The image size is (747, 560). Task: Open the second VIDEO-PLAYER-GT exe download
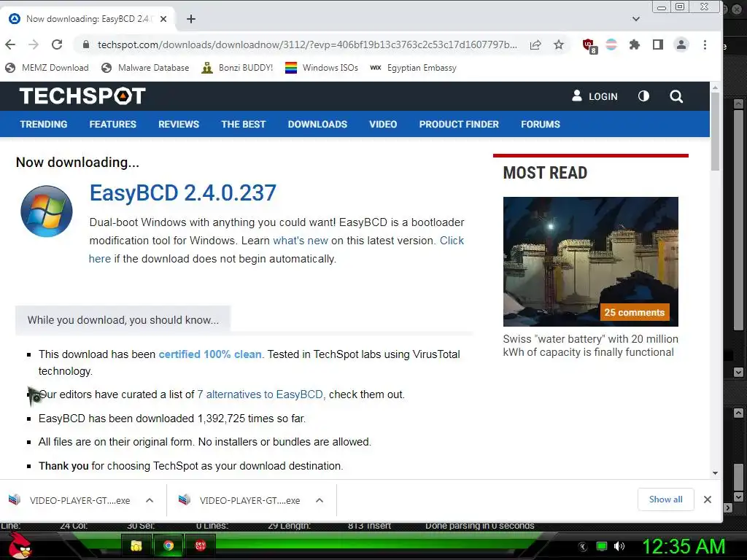point(241,500)
